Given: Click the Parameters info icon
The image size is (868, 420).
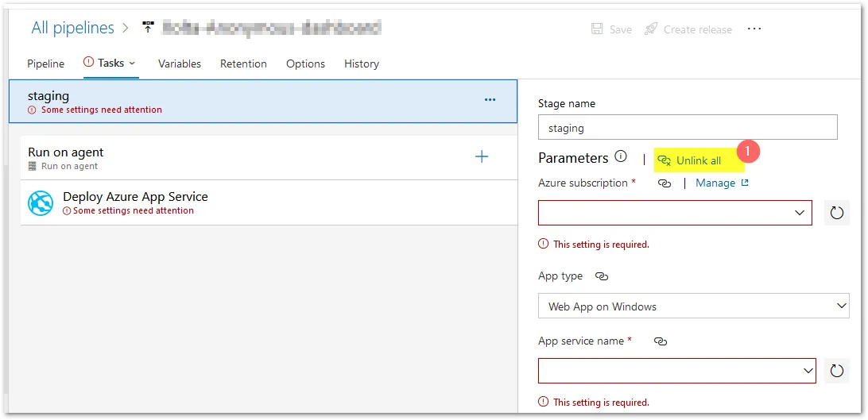Looking at the screenshot, I should point(621,156).
